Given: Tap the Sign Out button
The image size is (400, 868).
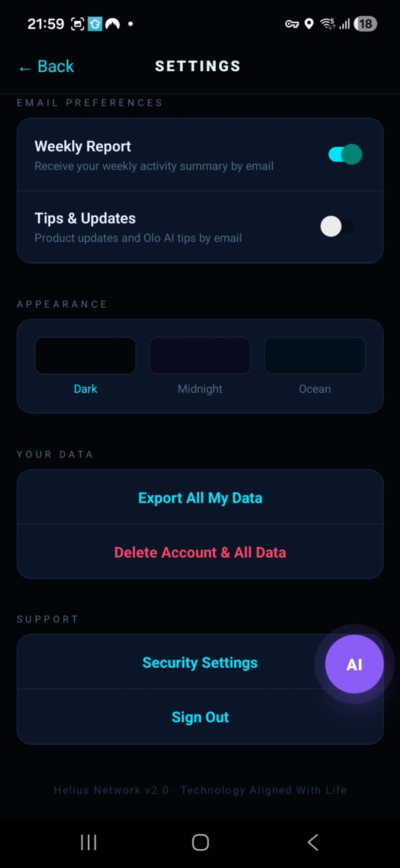Looking at the screenshot, I should (200, 717).
